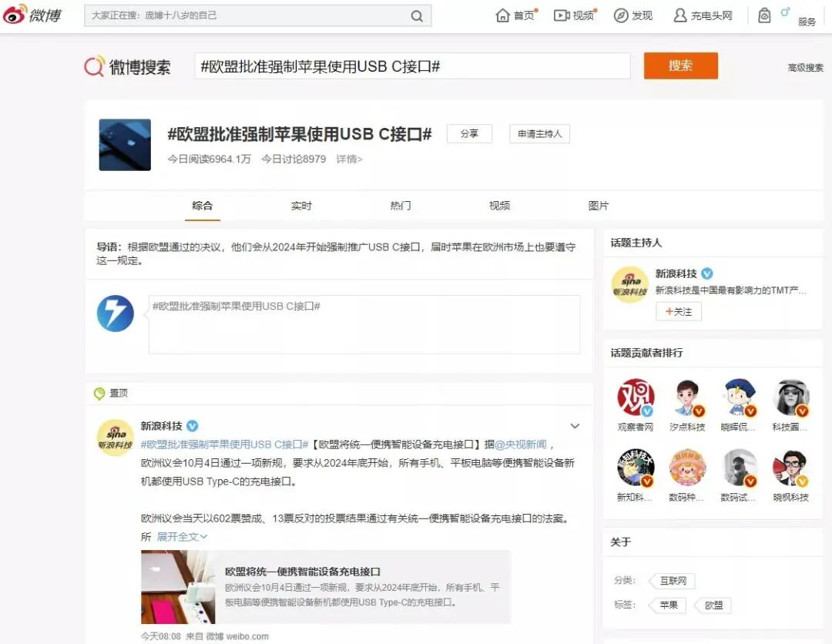Open 发现 discover compass icon
The width and height of the screenshot is (832, 644).
click(620, 15)
